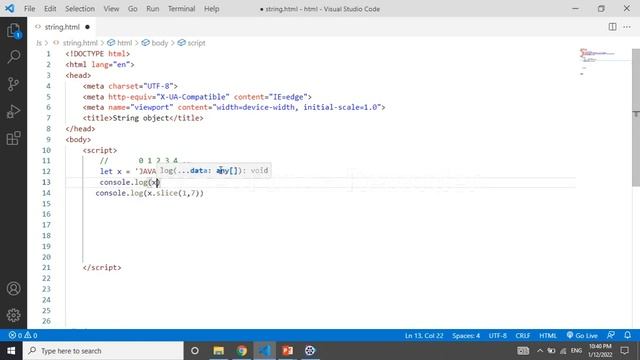Click the body breadcrumb item
This screenshot has height=360, width=640.
point(160,43)
